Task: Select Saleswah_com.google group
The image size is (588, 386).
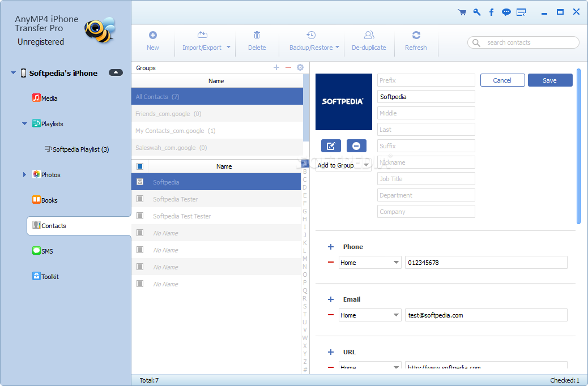Action: [217, 148]
